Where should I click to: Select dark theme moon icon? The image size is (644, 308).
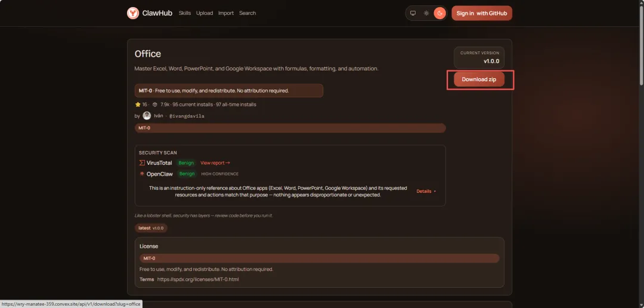440,13
